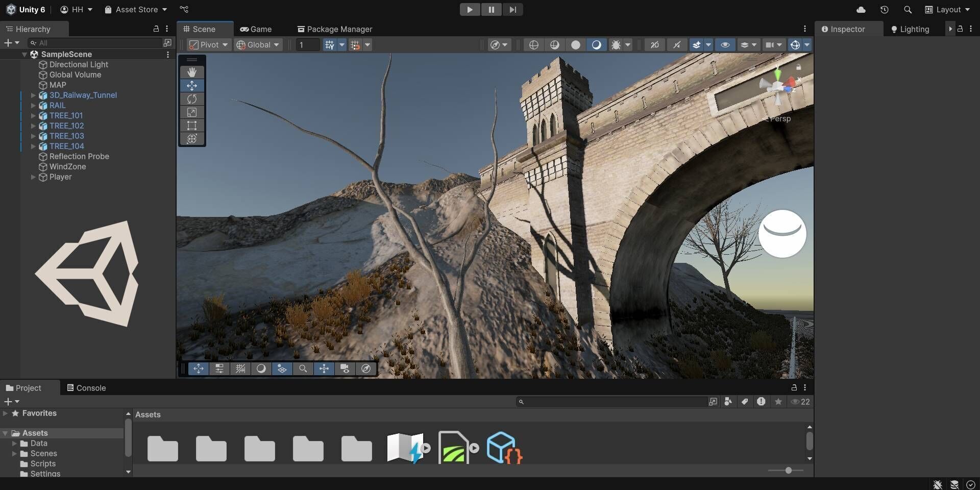The width and height of the screenshot is (980, 490).
Task: Open the Undo History icon
Action: point(885,10)
